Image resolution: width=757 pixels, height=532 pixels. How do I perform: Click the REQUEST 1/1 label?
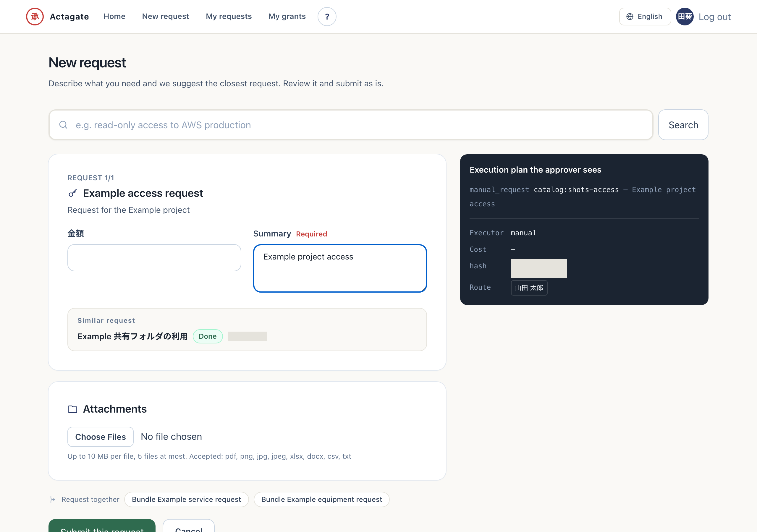[91, 178]
